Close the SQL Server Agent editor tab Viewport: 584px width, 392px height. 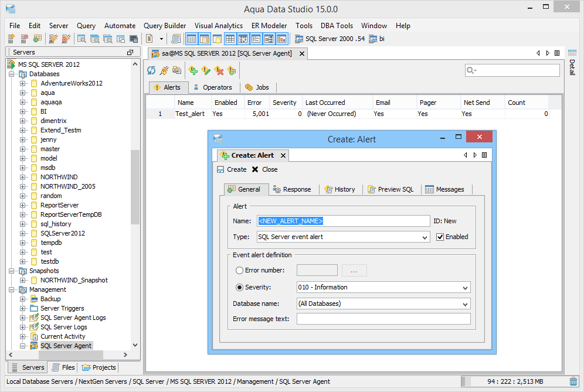coord(302,53)
